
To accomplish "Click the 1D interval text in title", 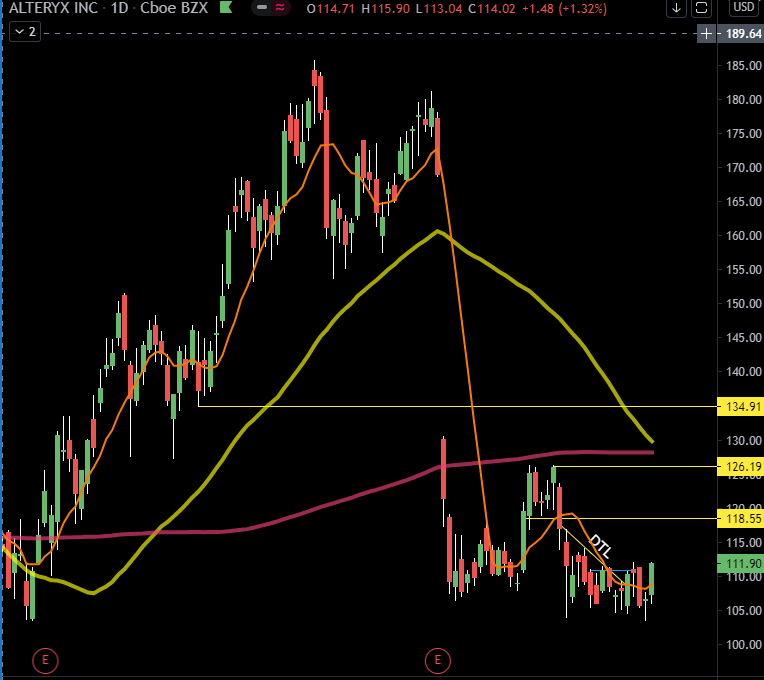I will [119, 8].
